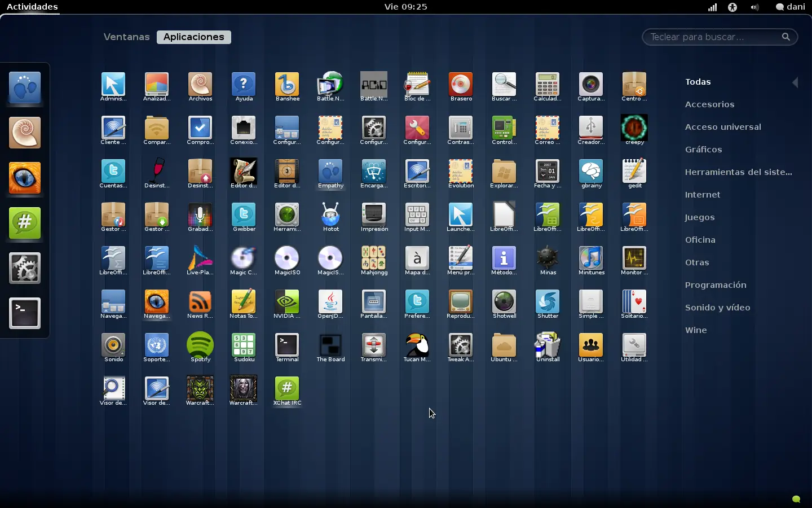Show Oficina applications
The width and height of the screenshot is (812, 508).
[x=700, y=240]
